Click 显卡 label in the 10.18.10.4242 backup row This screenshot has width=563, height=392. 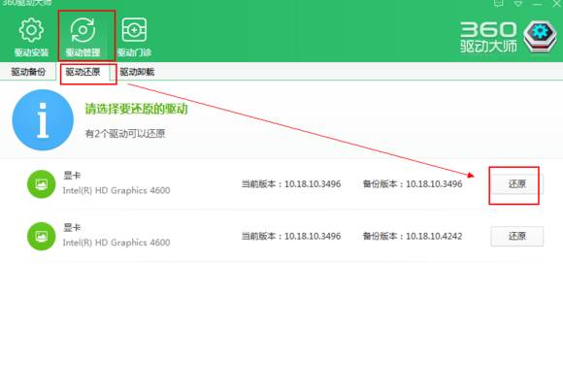click(x=72, y=227)
